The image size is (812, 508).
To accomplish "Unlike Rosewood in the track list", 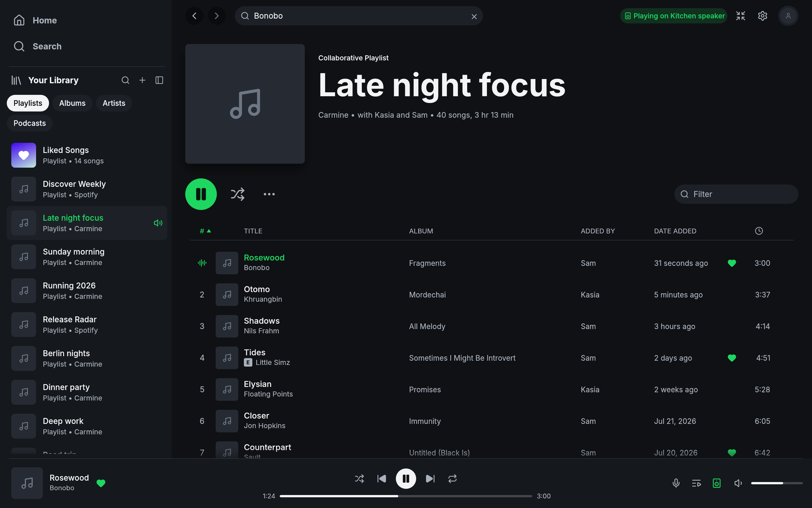I will click(732, 263).
